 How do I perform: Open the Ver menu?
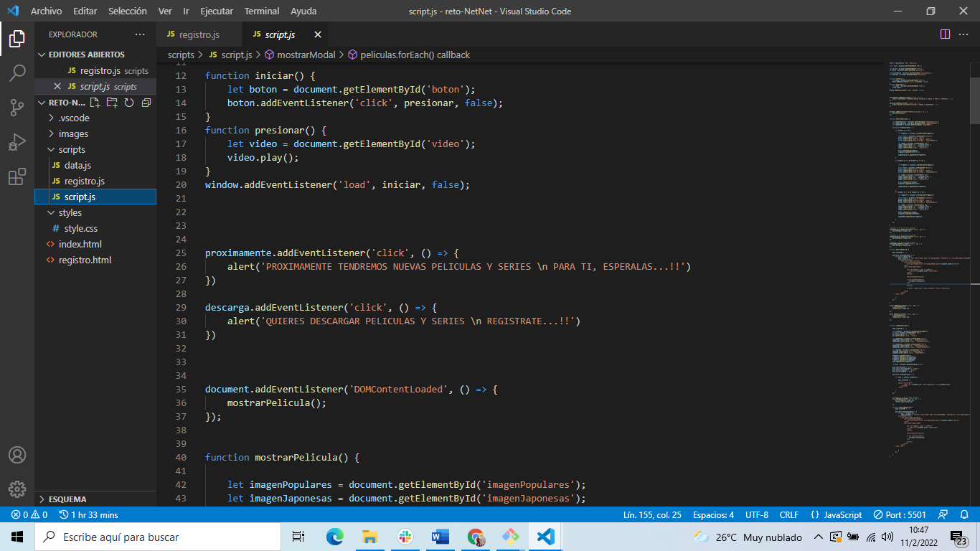(165, 11)
